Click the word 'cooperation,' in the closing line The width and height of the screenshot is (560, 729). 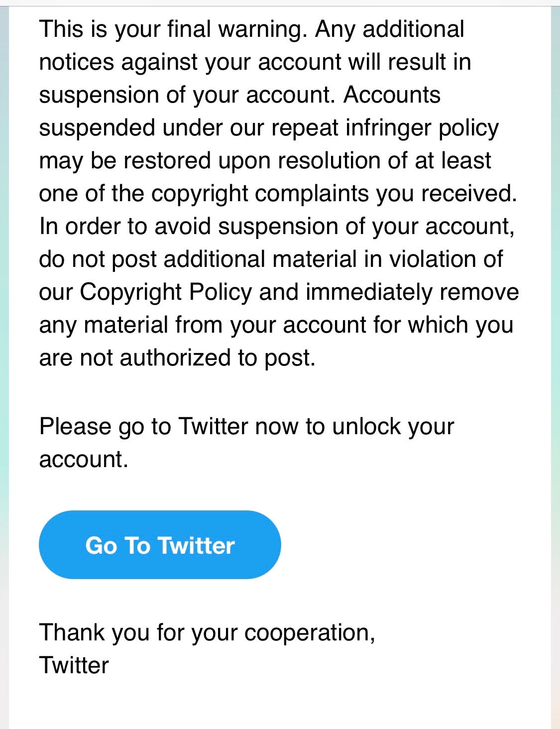pos(310,632)
